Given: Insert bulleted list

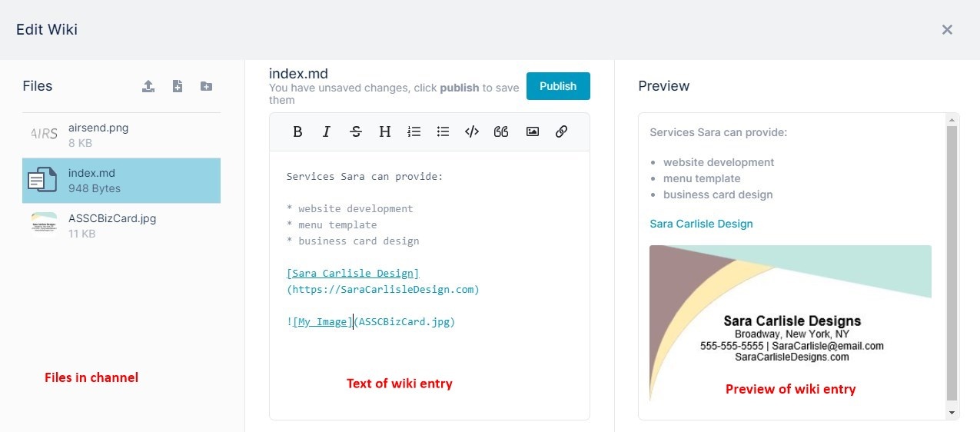Looking at the screenshot, I should (x=443, y=131).
